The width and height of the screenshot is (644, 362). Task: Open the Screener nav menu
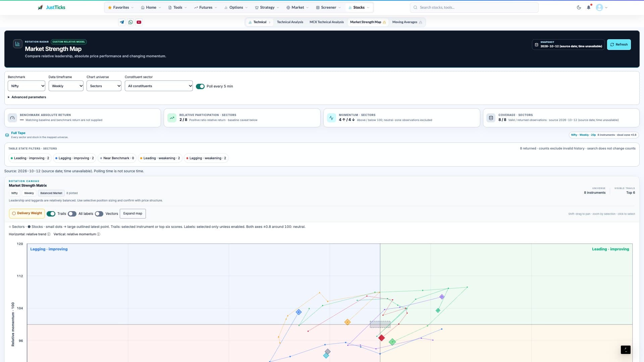328,7
